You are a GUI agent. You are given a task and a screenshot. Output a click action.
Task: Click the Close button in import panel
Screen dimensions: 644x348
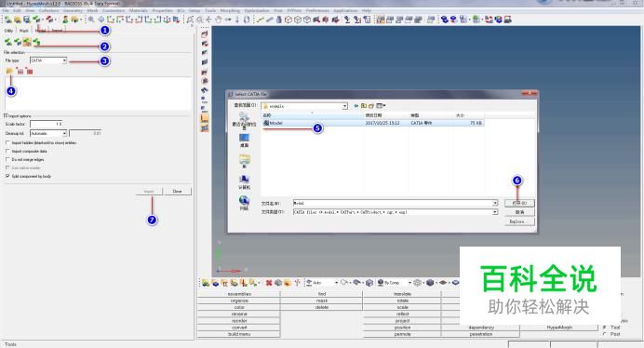pos(177,192)
